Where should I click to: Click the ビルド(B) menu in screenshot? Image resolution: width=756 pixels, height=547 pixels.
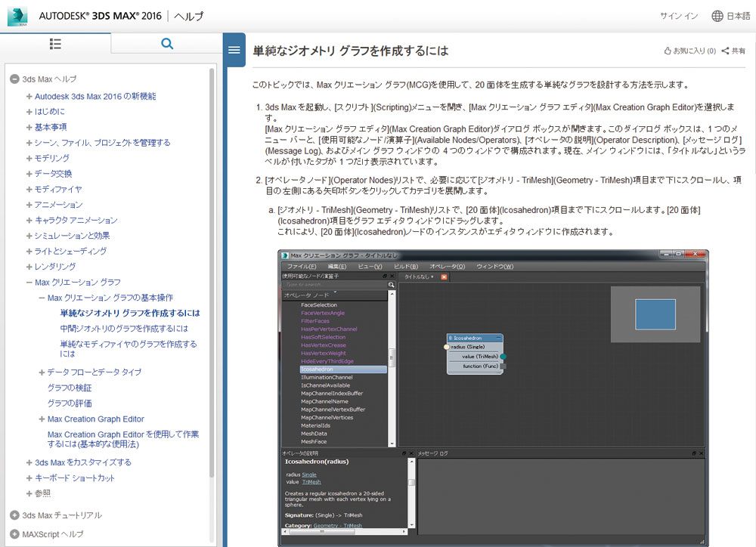click(x=406, y=267)
